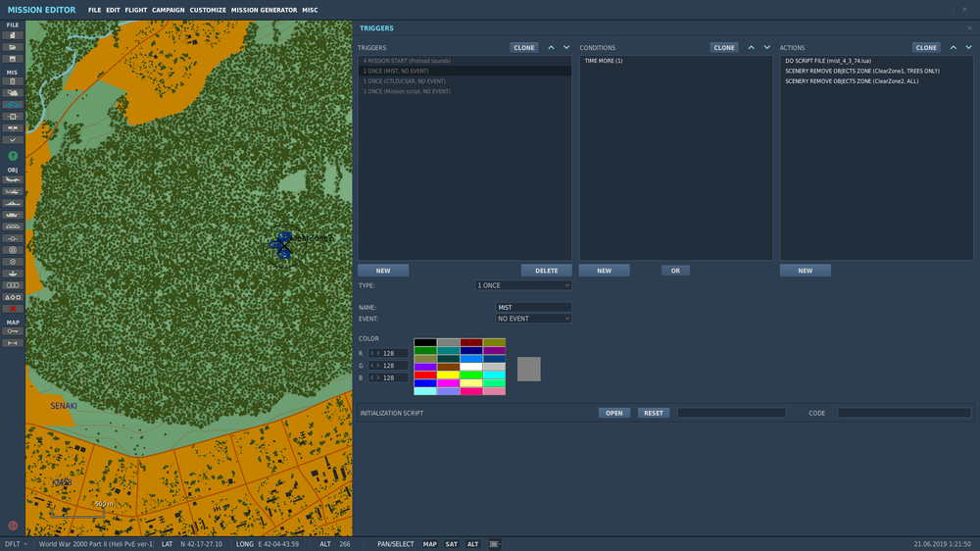Open the EVENT dropdown showing NO EVENT

click(x=533, y=319)
